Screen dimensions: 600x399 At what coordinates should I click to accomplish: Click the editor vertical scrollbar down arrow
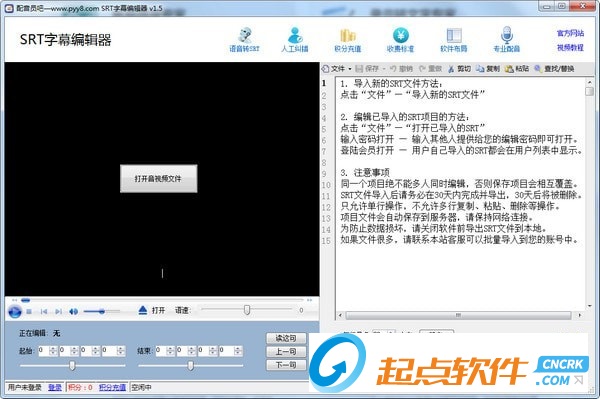[x=589, y=306]
